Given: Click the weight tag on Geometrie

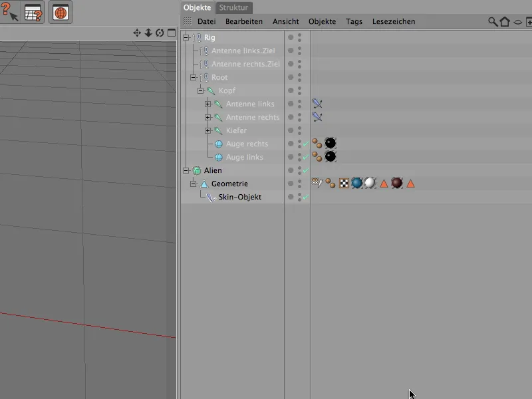Looking at the screenshot, I should coord(317,183).
